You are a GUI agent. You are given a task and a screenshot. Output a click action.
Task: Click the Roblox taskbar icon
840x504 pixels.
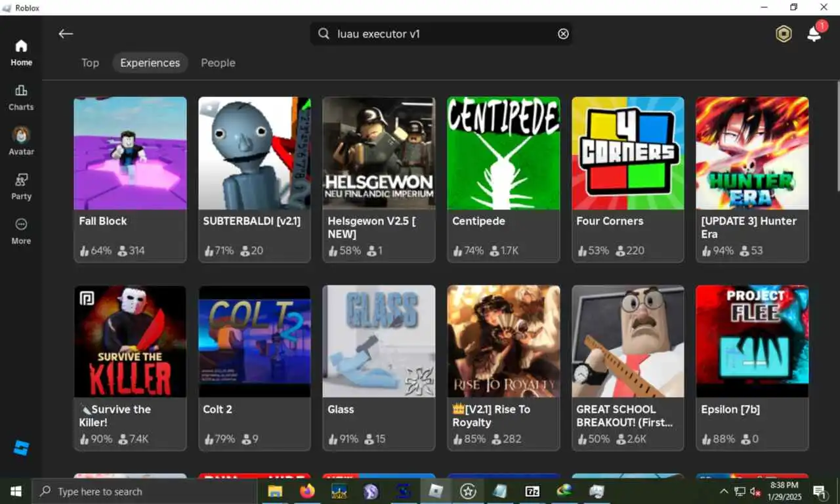(436, 491)
